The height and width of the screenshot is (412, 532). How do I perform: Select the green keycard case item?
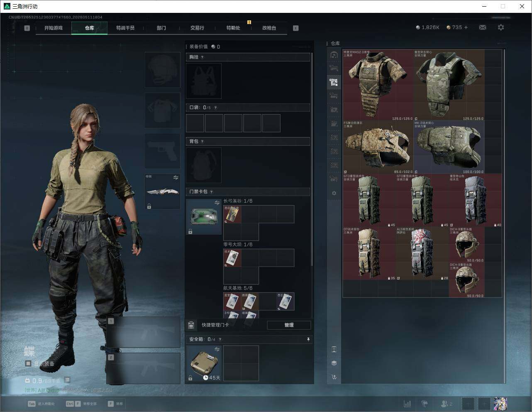pyautogui.click(x=204, y=217)
